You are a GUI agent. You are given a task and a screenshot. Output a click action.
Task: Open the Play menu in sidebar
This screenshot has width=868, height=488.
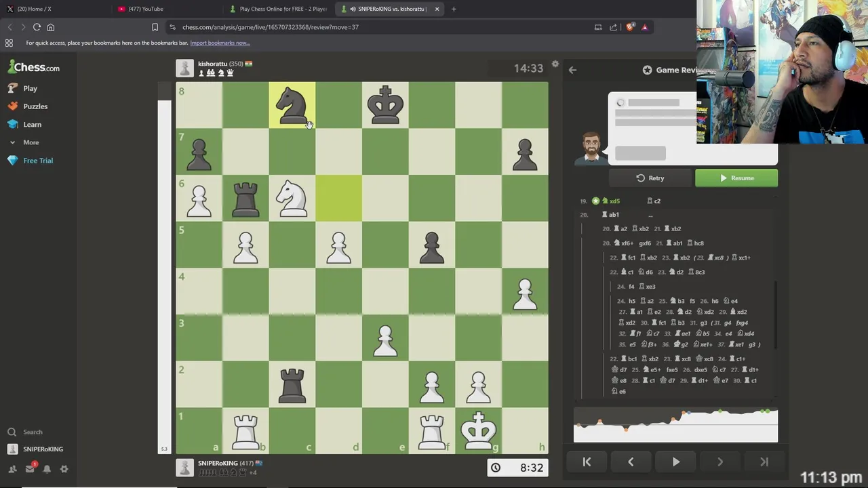click(x=22, y=88)
